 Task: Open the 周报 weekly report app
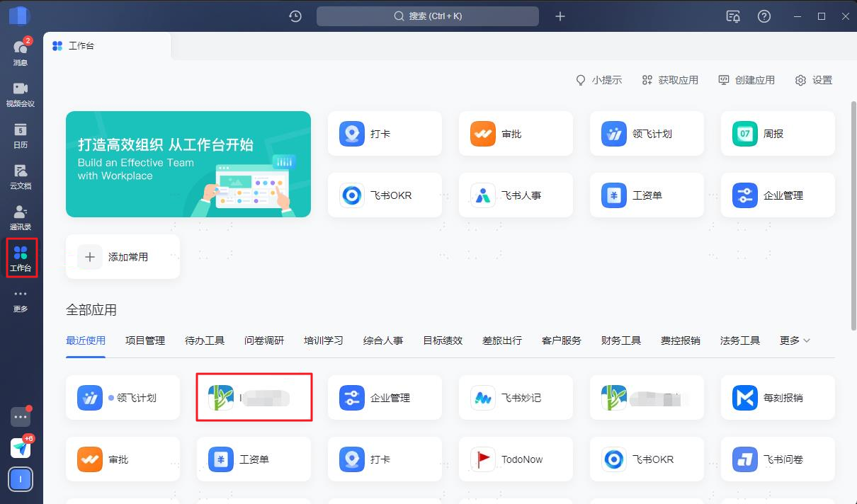[778, 134]
